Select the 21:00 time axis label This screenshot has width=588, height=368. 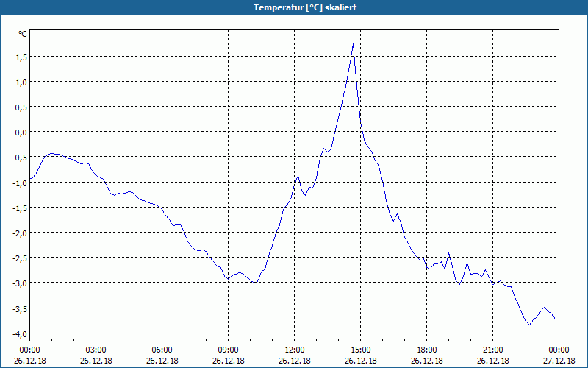492,350
